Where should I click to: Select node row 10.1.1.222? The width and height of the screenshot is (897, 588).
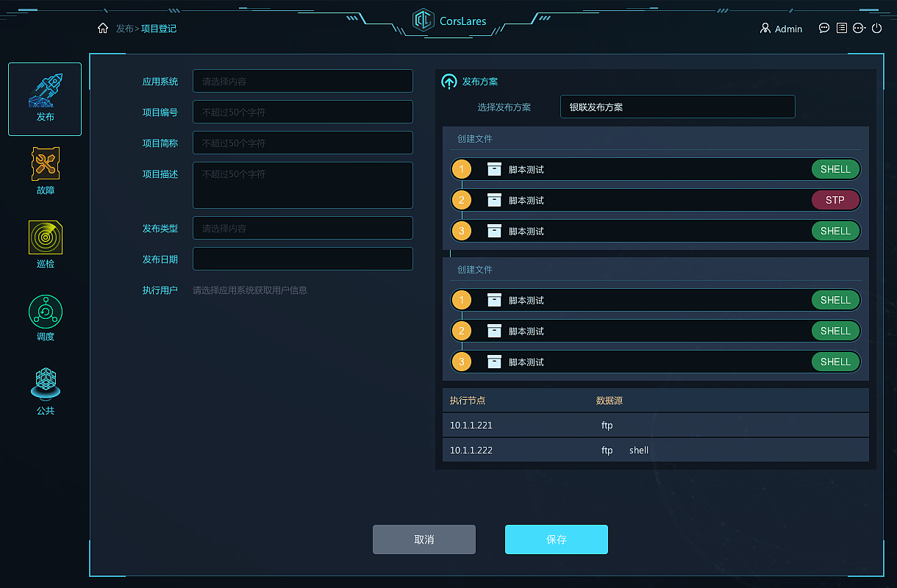tap(656, 451)
